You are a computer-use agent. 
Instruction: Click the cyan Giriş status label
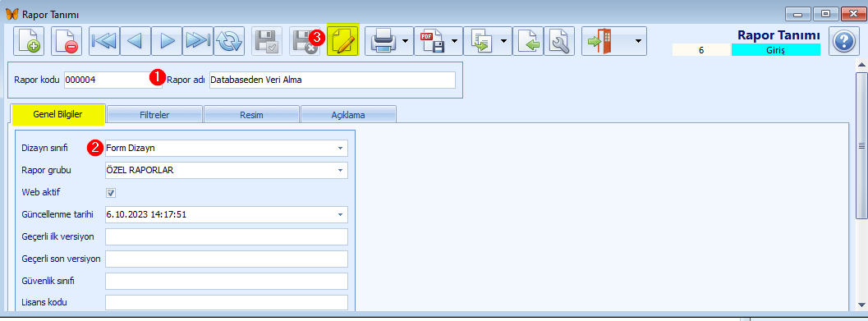(775, 49)
